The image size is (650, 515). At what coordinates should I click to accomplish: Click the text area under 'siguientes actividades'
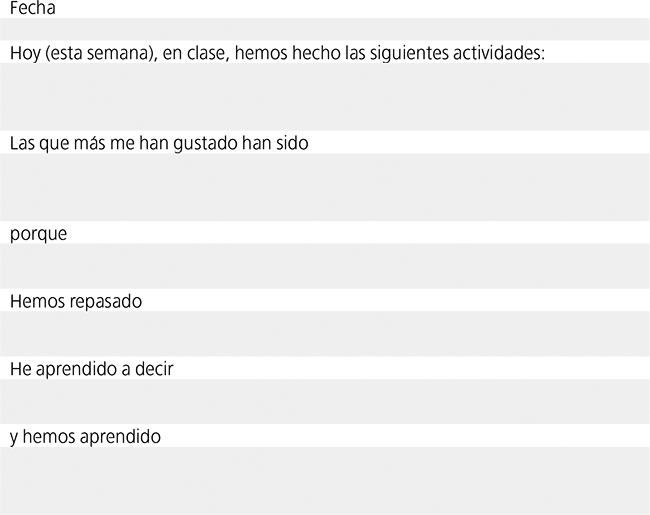point(325,96)
